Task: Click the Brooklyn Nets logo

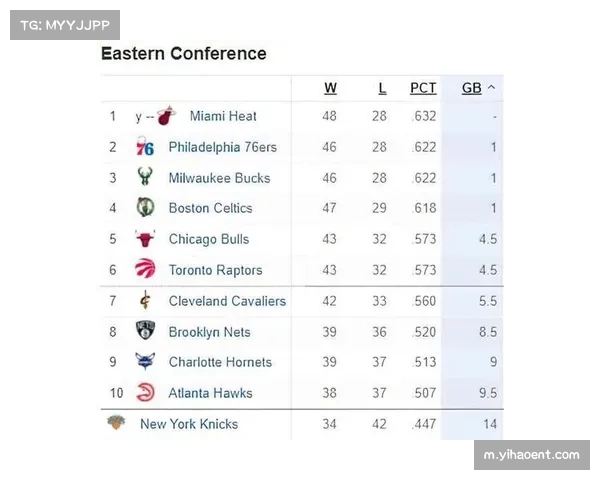Action: [145, 331]
